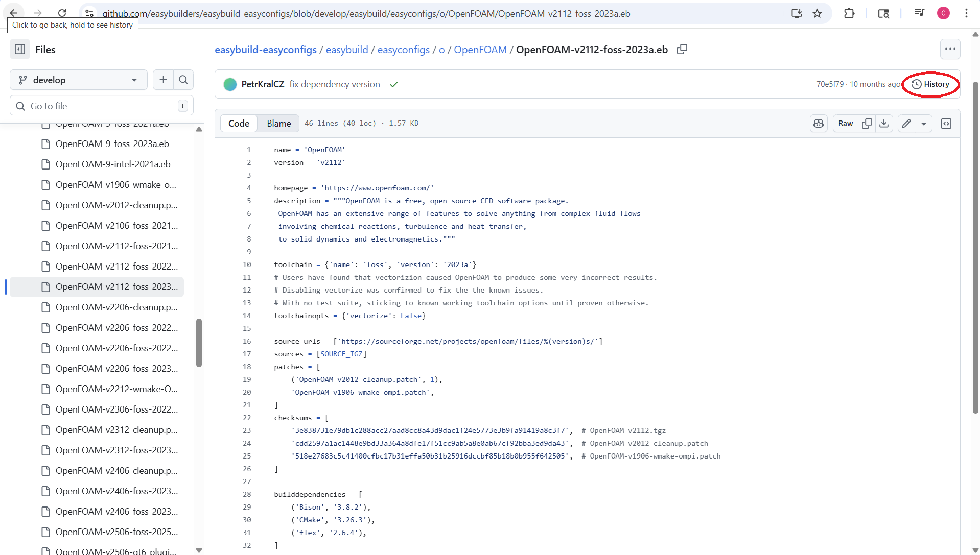Open the more options ellipsis menu

tap(950, 49)
